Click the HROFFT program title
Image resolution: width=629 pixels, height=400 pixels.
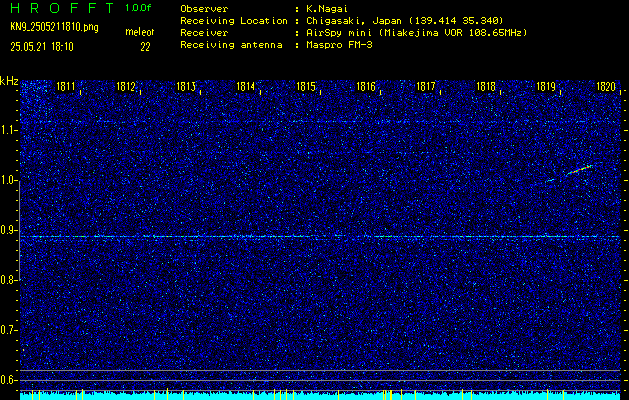tap(62, 8)
